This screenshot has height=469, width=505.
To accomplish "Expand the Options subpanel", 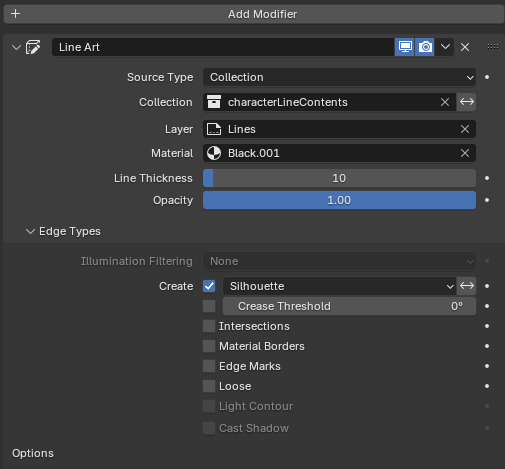I will click(x=33, y=453).
